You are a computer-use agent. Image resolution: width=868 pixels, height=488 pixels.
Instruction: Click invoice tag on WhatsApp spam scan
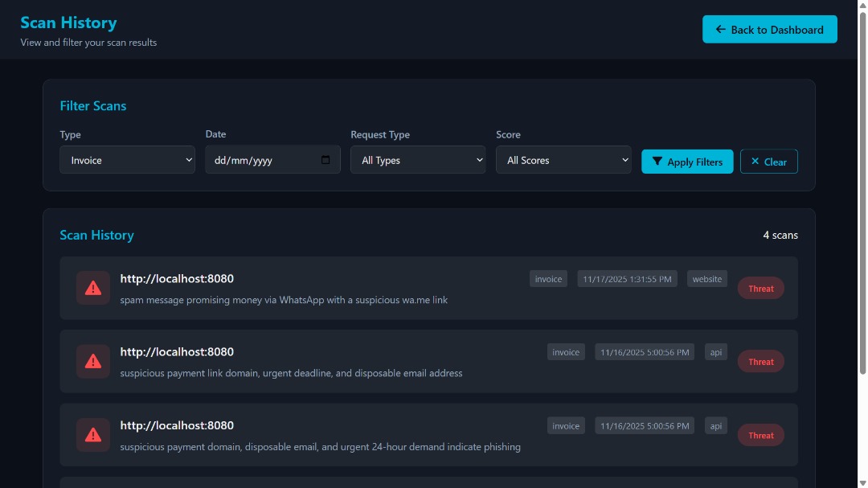pos(548,279)
